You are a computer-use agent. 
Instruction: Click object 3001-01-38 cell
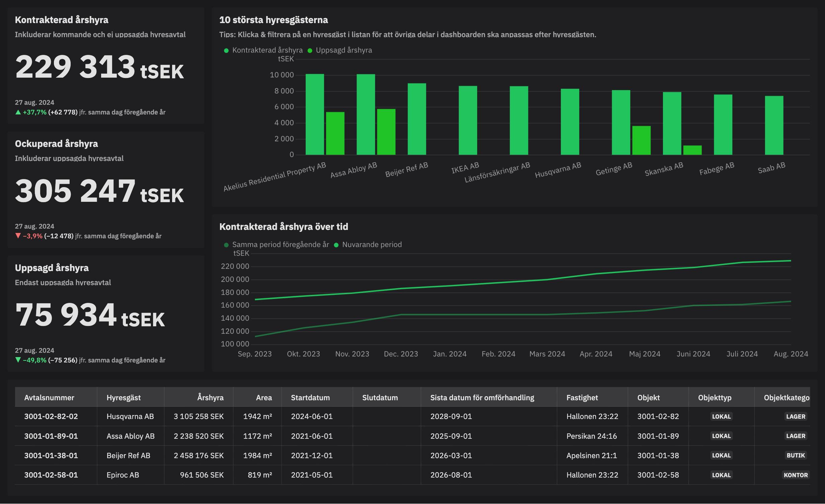point(658,455)
